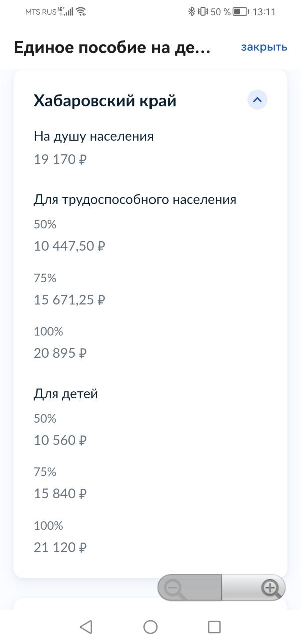301x644 pixels.
Task: Tap the vibrate mode status icon
Action: 203,12
